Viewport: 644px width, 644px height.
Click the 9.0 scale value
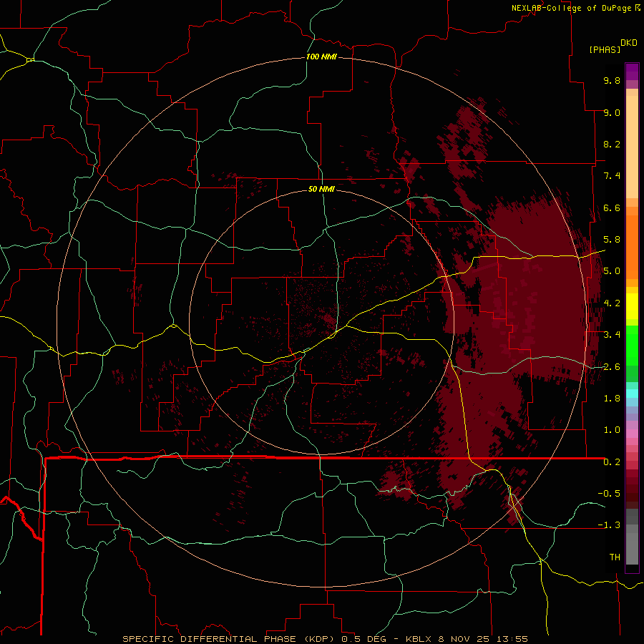coord(612,113)
